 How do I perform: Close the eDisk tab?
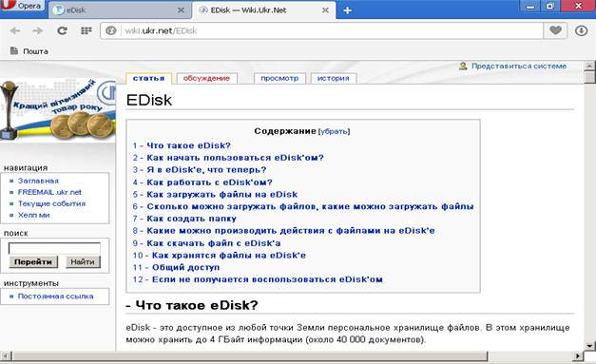click(x=181, y=10)
